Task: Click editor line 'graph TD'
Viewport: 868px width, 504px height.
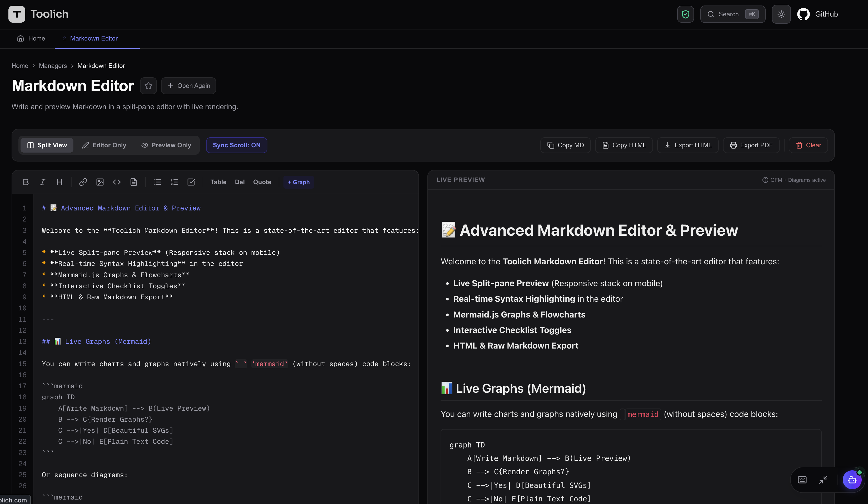Action: coord(58,397)
